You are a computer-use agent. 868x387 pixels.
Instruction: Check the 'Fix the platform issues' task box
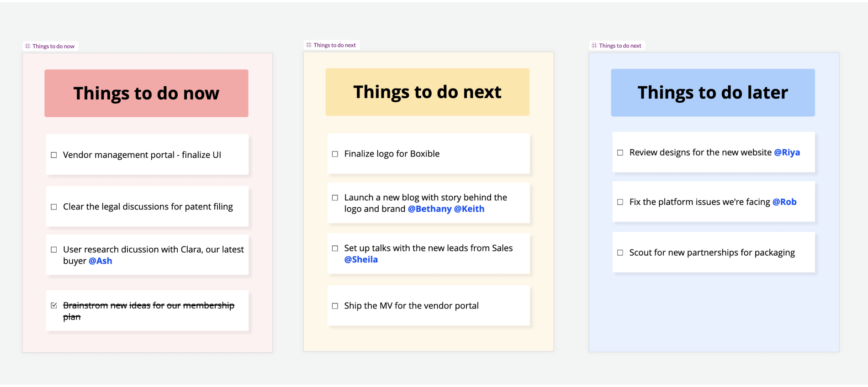(x=620, y=202)
